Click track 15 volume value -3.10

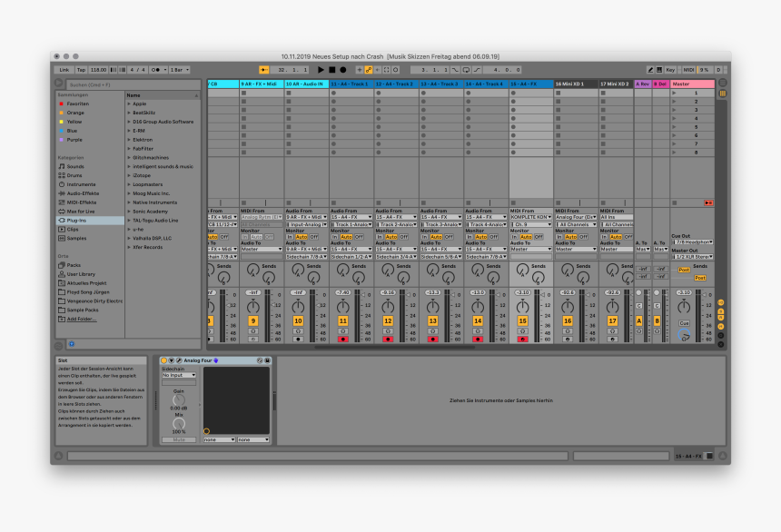(x=522, y=293)
